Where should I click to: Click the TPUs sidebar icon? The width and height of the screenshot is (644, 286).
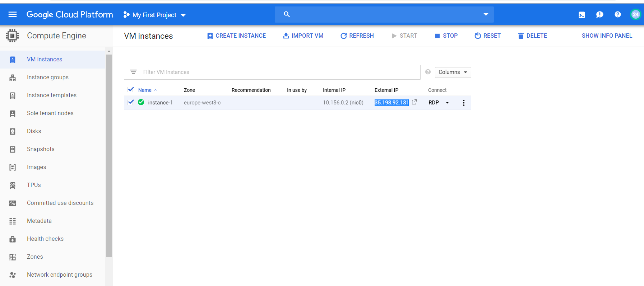point(13,185)
